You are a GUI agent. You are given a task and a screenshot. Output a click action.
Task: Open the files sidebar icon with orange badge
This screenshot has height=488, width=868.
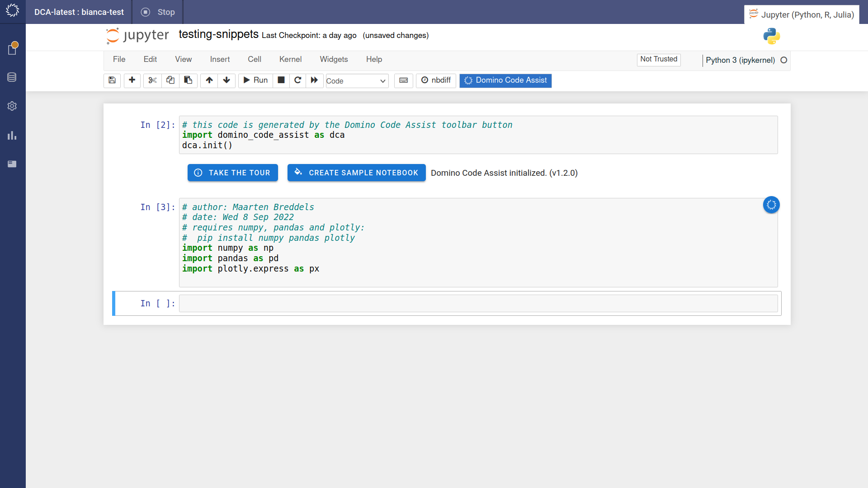tap(13, 48)
